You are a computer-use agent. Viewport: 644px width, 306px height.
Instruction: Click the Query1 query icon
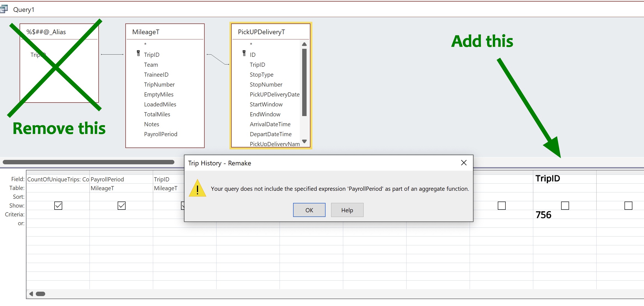3,9
